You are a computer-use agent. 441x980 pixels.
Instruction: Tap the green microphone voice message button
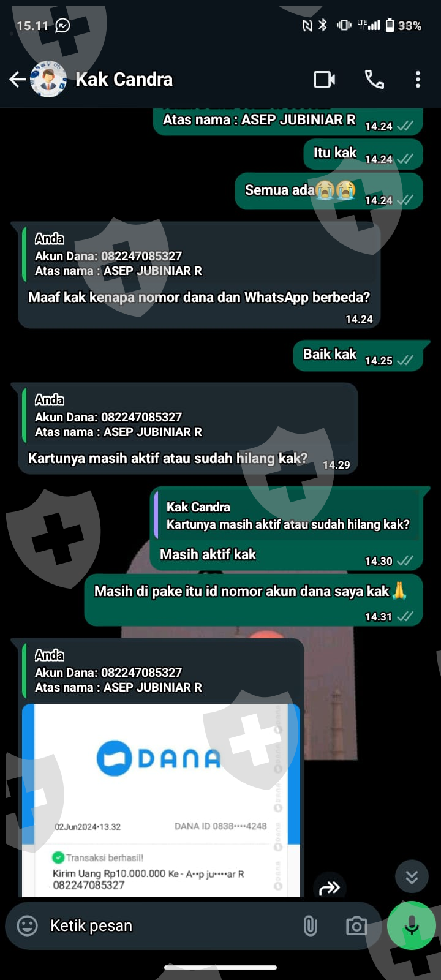tap(412, 925)
